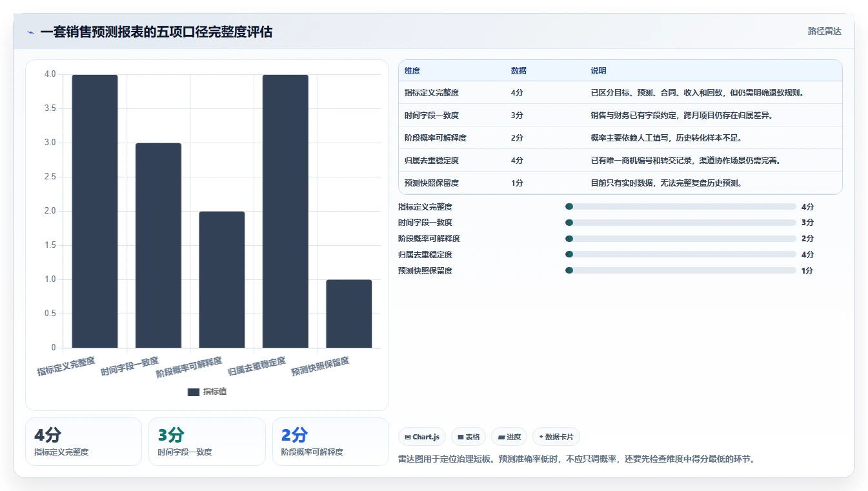Select table cell 阶段概率可解释度 in 维度 column
Viewport: 868px width, 491px height.
(436, 138)
